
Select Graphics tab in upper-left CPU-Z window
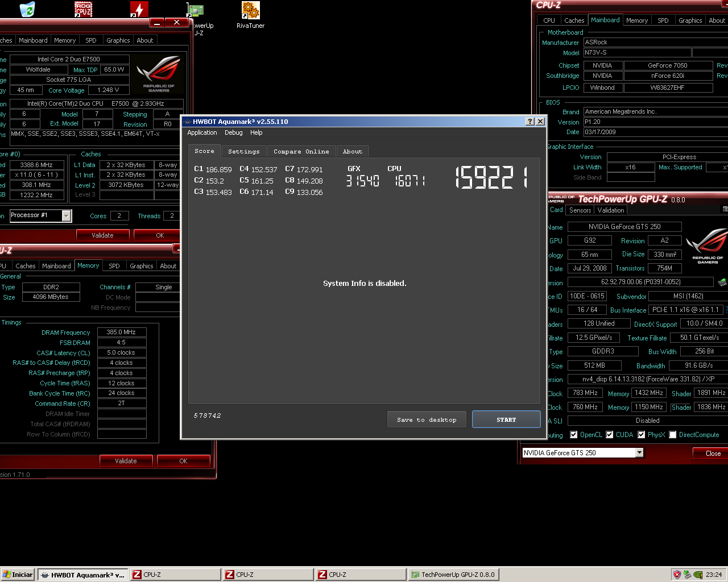point(118,40)
